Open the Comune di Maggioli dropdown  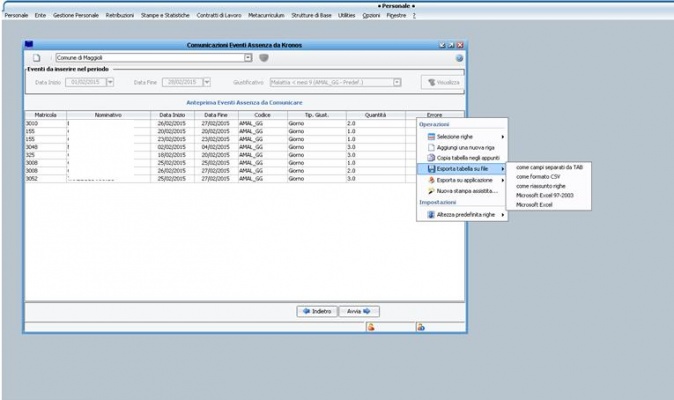click(x=248, y=58)
